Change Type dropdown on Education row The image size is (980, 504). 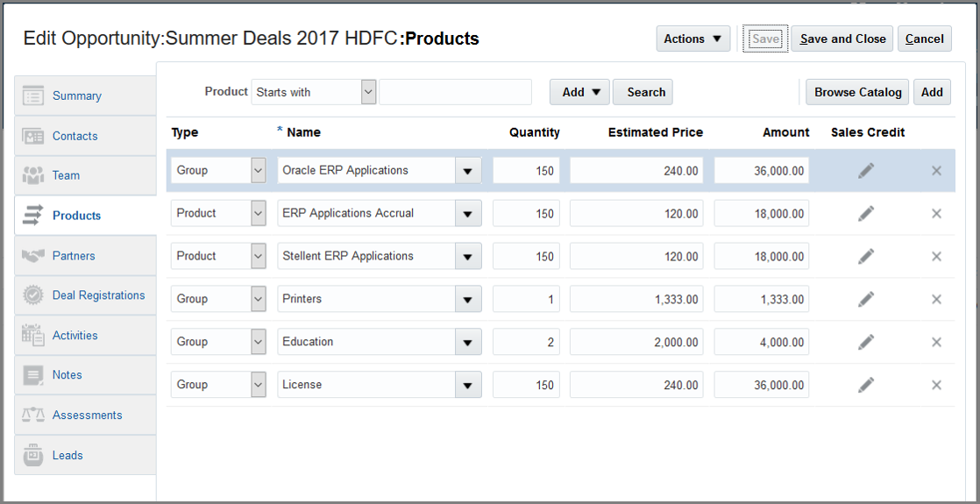click(258, 342)
